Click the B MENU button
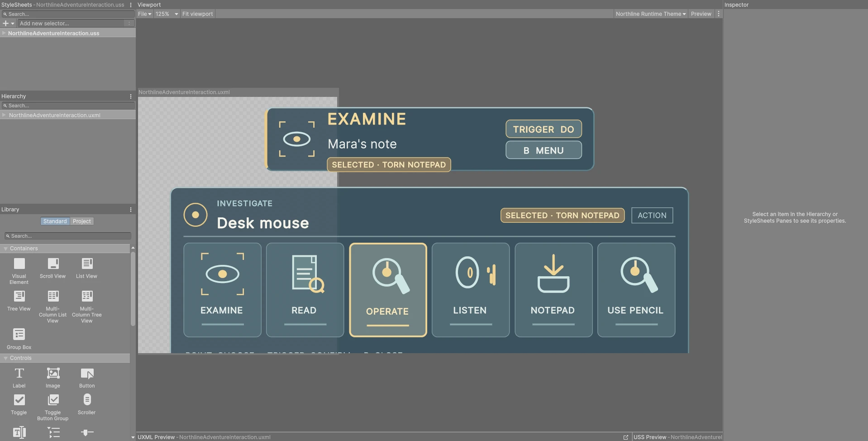The height and width of the screenshot is (441, 868). [x=544, y=150]
